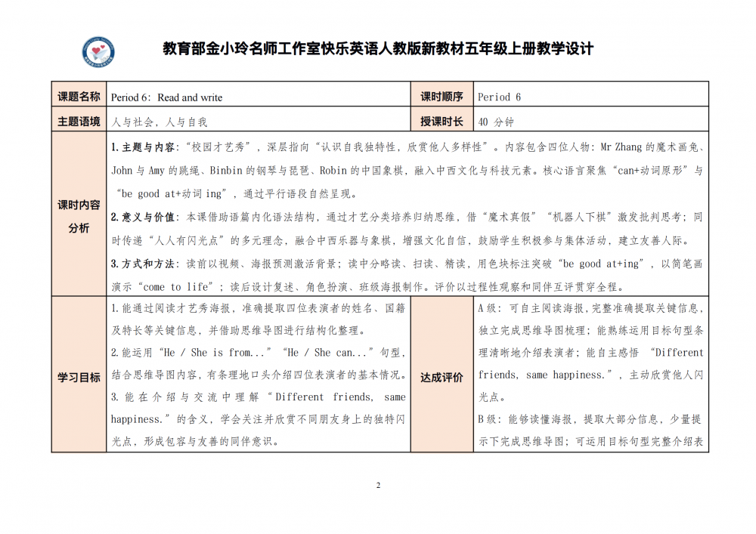This screenshot has height=534, width=756.
Task: Select the 课时顺序 label cell
Action: tap(442, 94)
